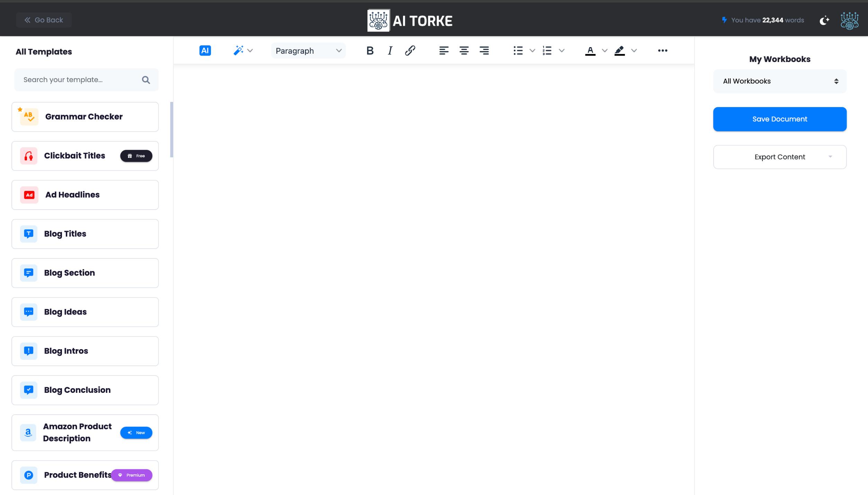Expand the All Workbooks selector
This screenshot has width=868, height=495.
(x=780, y=81)
